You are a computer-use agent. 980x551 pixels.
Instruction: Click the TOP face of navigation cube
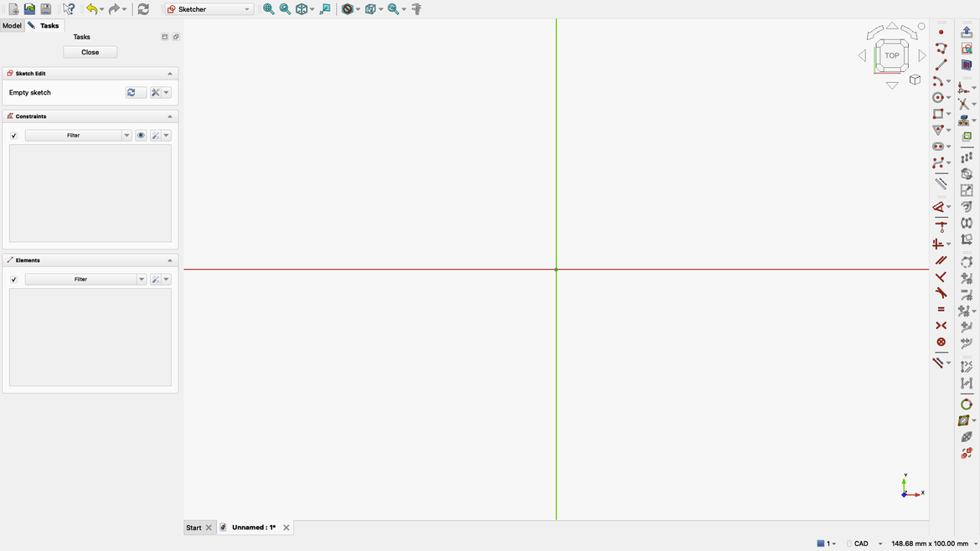[891, 54]
